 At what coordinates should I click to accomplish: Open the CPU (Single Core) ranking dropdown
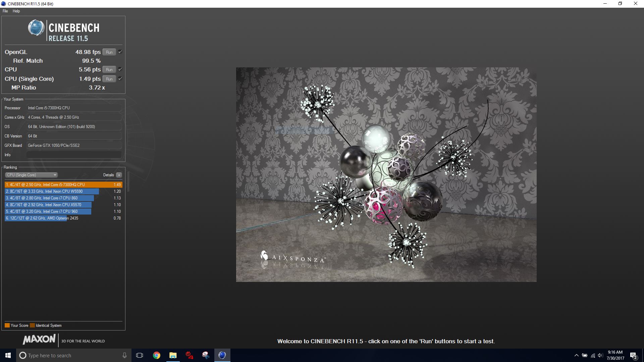[x=32, y=175]
